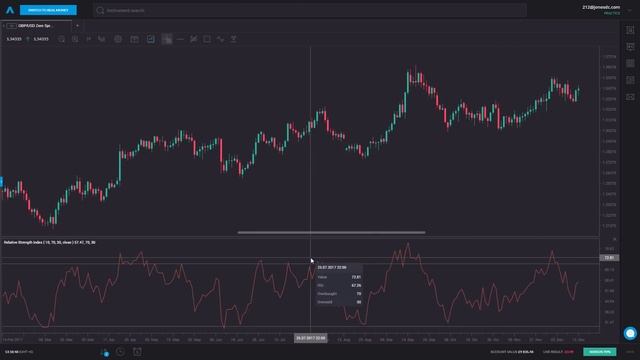Click the bottom rectangular icon in right sidebar

coord(630,97)
